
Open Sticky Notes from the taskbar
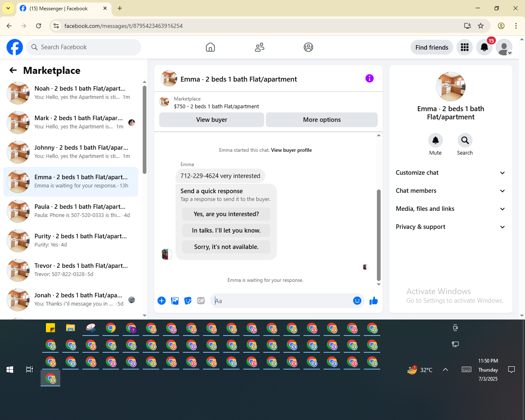(x=50, y=328)
